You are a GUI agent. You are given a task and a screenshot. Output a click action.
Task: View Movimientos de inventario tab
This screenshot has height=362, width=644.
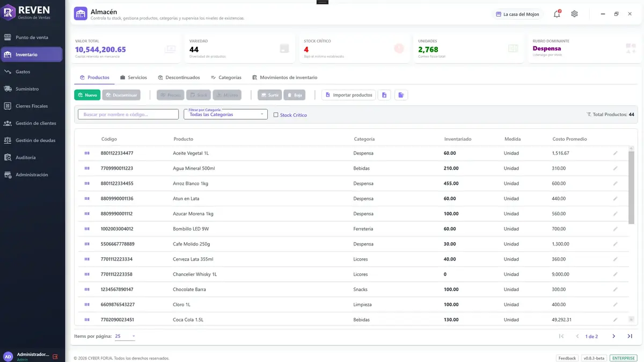[284, 77]
